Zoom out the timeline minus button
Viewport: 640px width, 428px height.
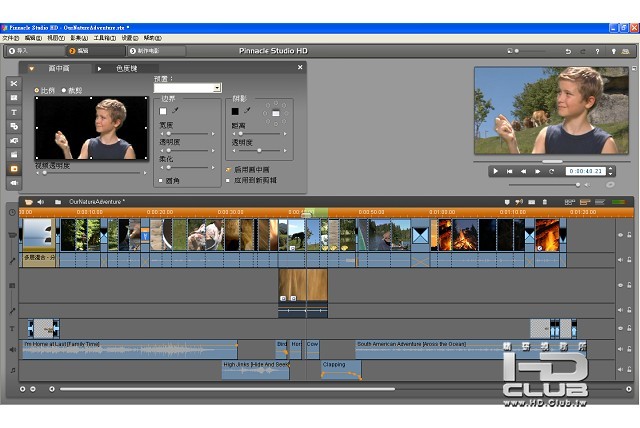point(33,389)
